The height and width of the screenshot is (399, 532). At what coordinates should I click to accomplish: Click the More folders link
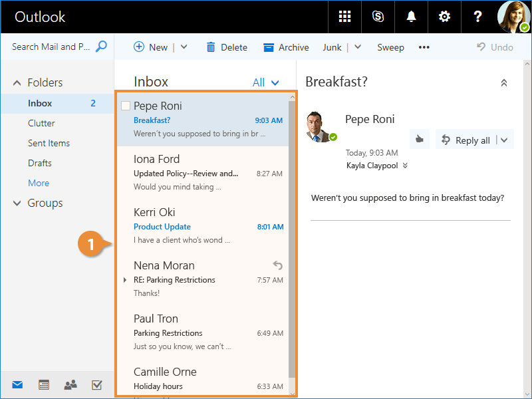pyautogui.click(x=39, y=183)
